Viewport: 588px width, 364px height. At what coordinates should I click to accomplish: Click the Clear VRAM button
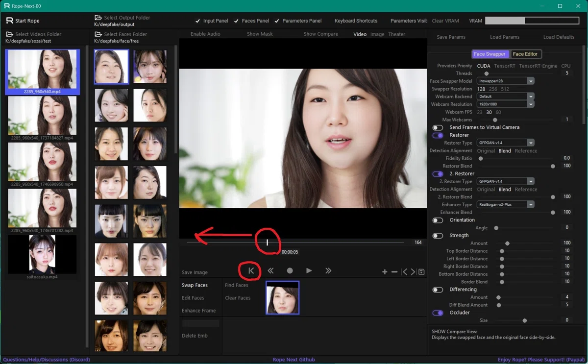[445, 21]
